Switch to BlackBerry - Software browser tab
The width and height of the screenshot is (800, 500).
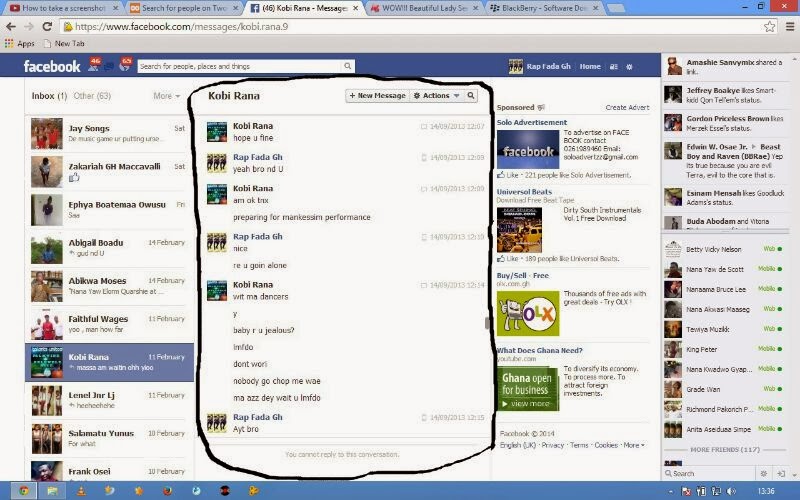544,8
